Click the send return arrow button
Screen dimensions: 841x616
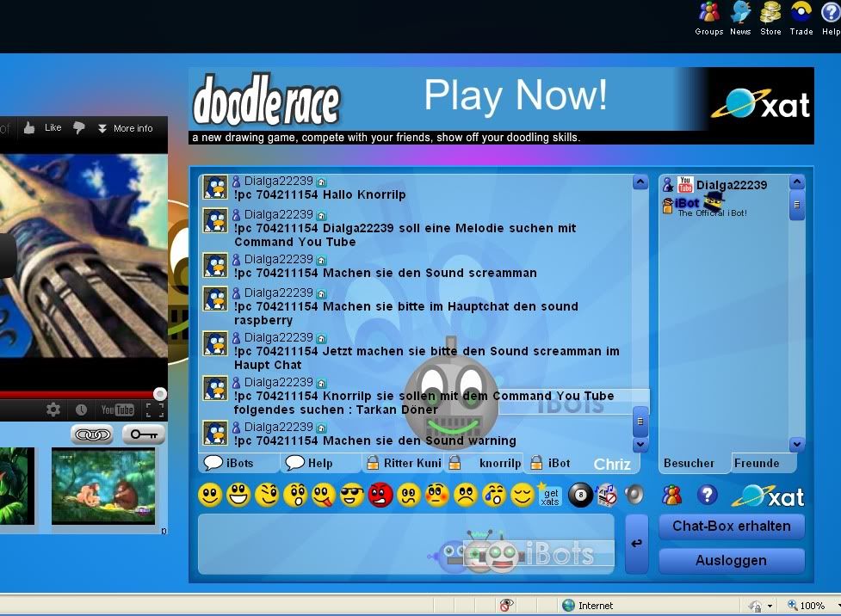click(x=637, y=544)
